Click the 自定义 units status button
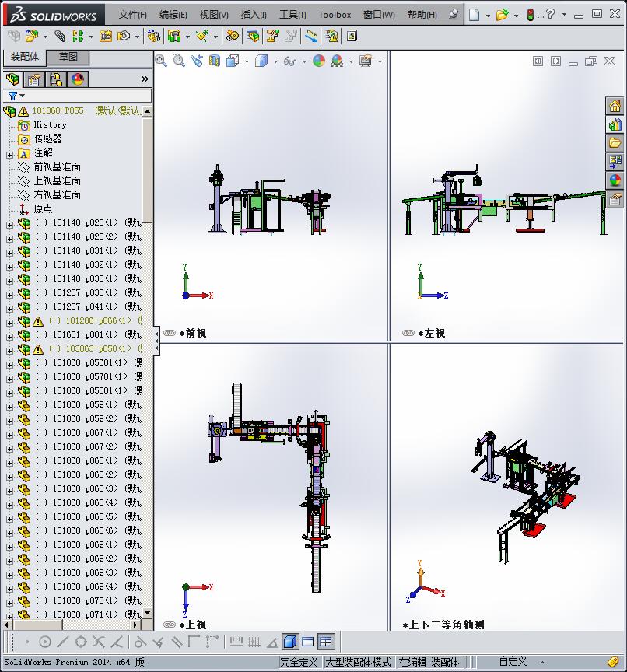627x672 pixels. [513, 662]
